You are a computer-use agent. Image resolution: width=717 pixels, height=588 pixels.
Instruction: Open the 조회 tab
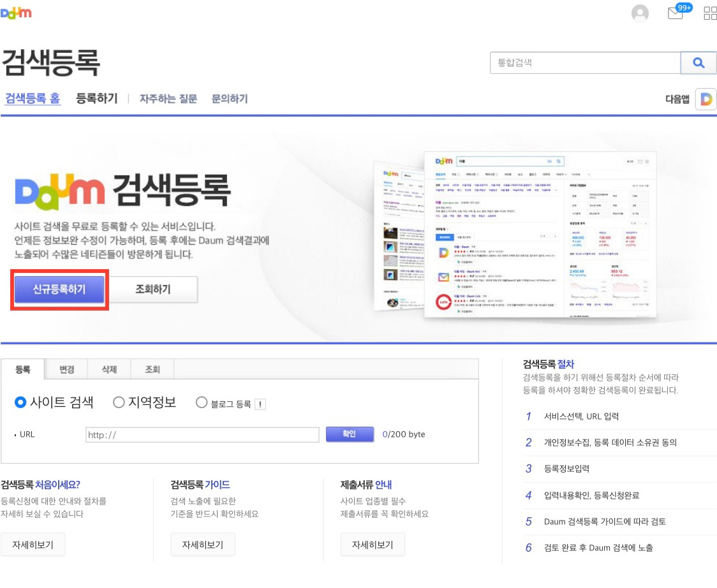(x=153, y=369)
